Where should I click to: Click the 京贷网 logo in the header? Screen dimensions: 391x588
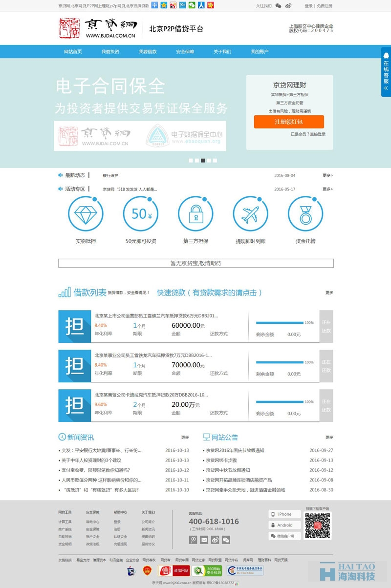pyautogui.click(x=97, y=28)
